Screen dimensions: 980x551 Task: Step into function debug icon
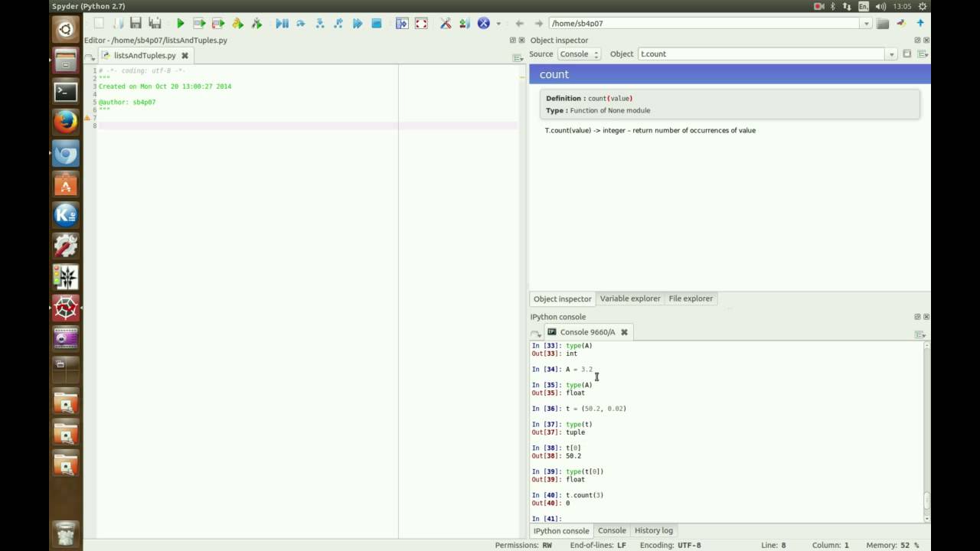tap(320, 24)
